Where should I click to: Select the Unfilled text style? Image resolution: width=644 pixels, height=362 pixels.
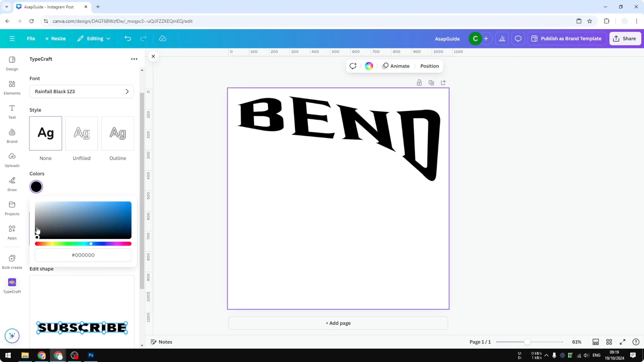click(x=82, y=133)
